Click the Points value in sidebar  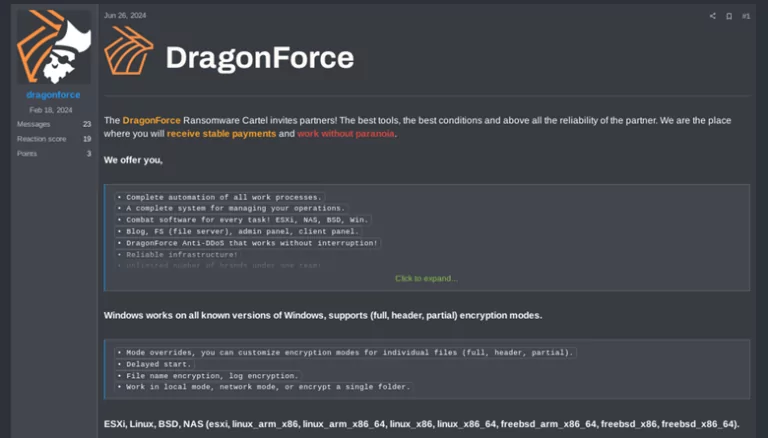pos(88,153)
